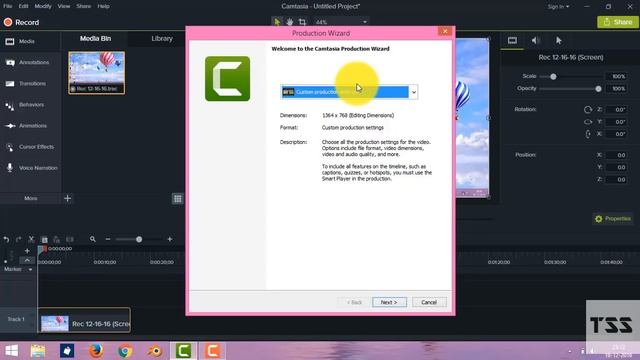Image resolution: width=640 pixels, height=360 pixels.
Task: Open the Modify menu
Action: [43, 6]
